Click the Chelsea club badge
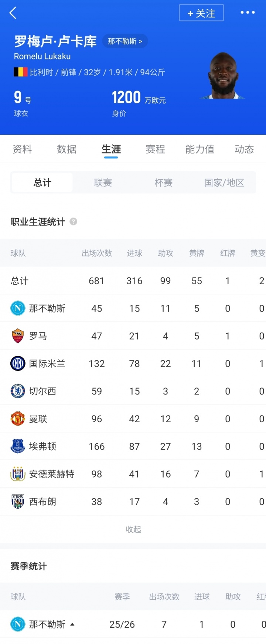 click(x=17, y=391)
